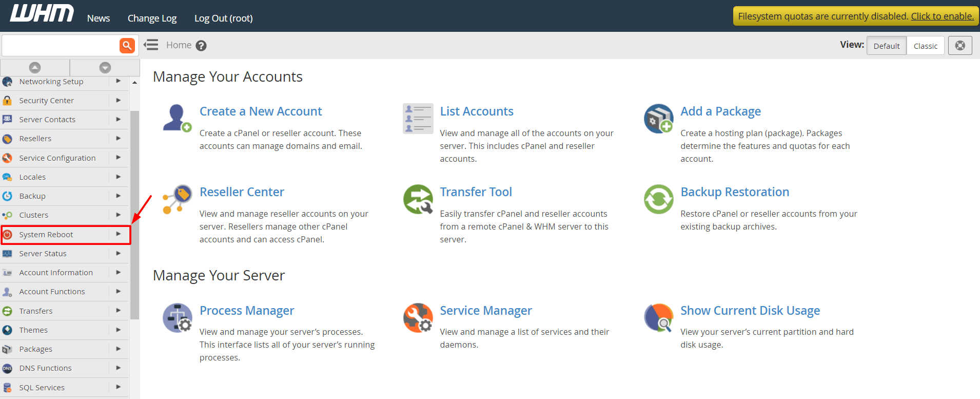980x399 pixels.
Task: Expand all sidebar menus with down arrow
Action: tap(105, 67)
